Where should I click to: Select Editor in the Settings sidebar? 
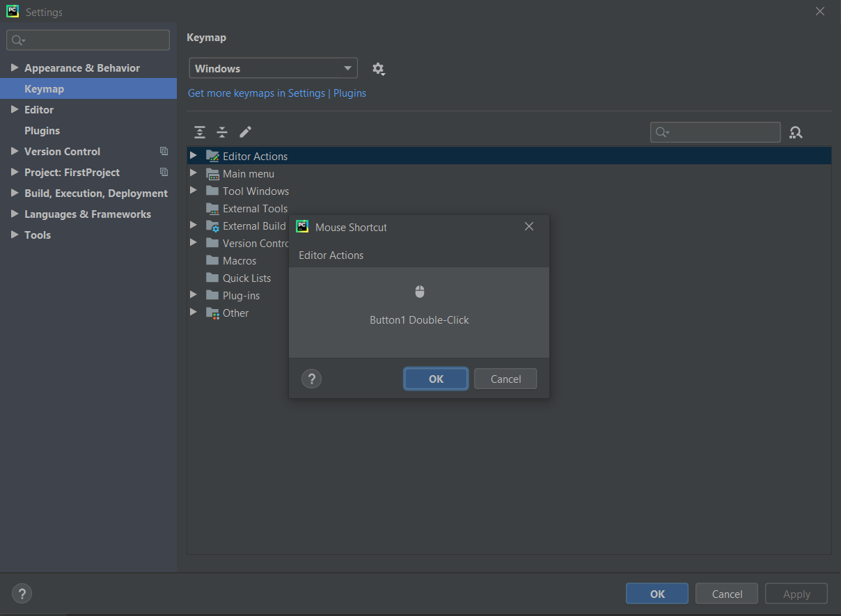click(39, 109)
